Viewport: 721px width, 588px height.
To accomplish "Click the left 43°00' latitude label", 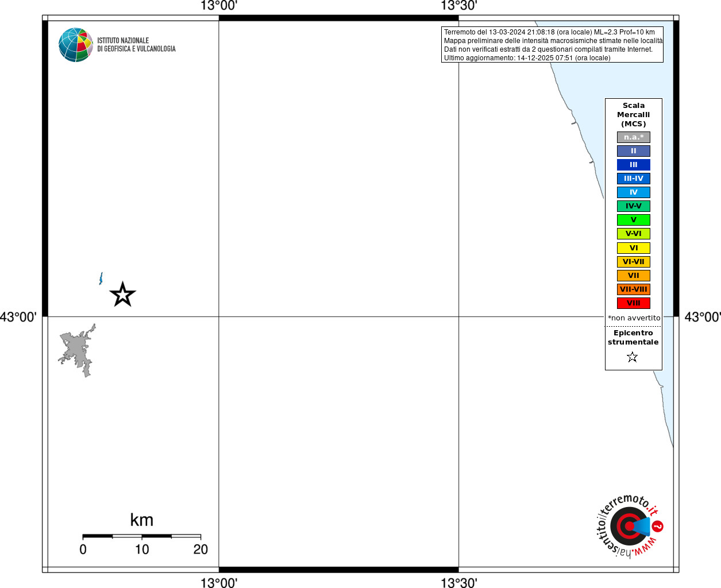I will (x=18, y=317).
